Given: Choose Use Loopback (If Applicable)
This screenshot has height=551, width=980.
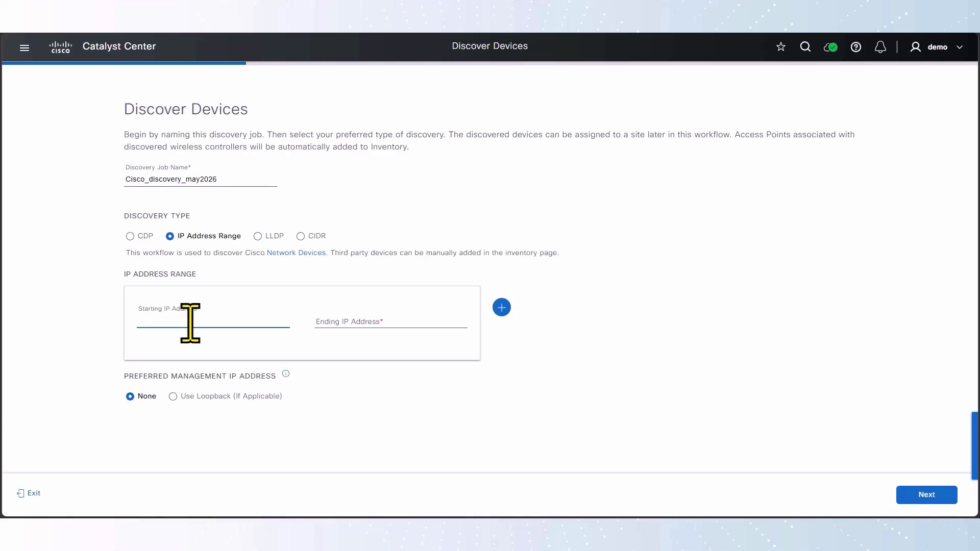Looking at the screenshot, I should click(173, 396).
